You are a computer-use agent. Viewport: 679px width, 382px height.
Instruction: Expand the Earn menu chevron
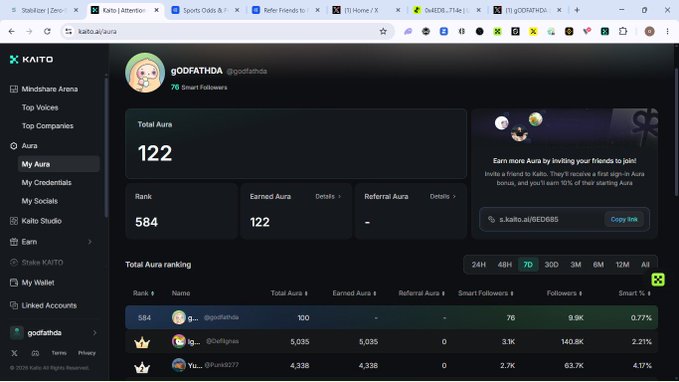tap(90, 242)
